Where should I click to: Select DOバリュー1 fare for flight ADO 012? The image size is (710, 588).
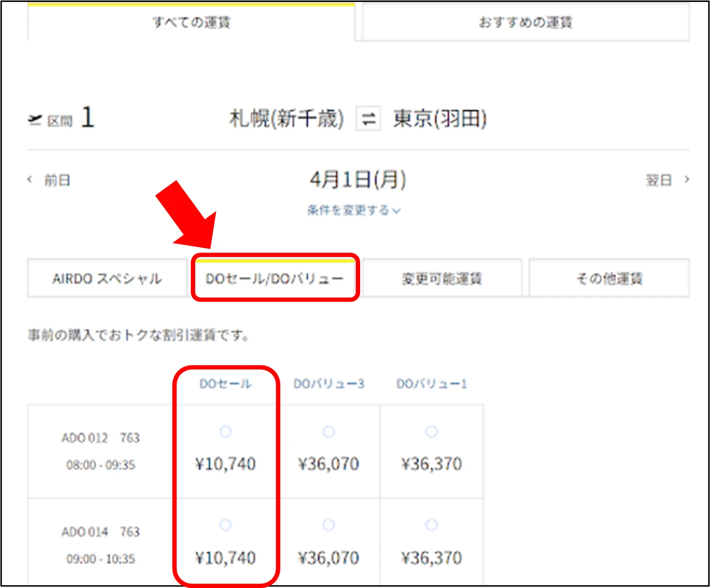432,432
